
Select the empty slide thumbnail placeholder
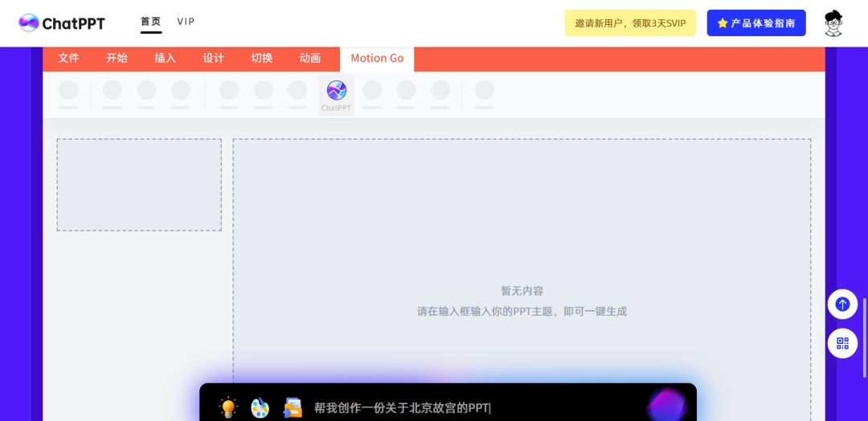139,185
